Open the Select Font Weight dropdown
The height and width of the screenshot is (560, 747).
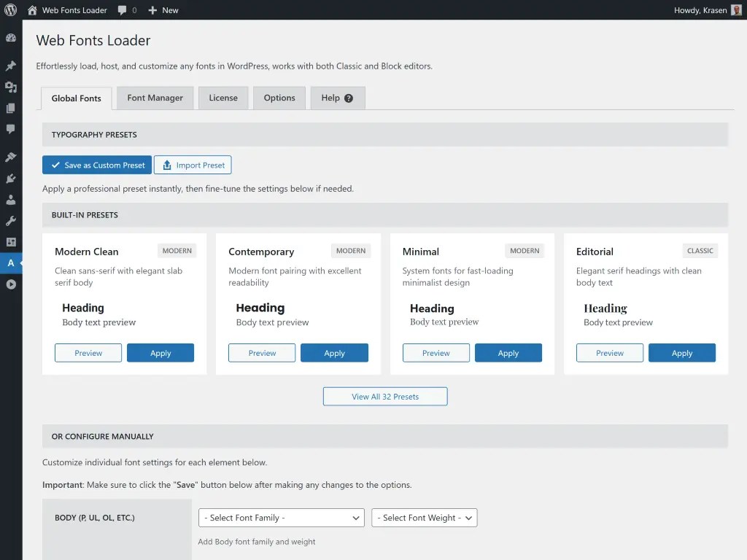424,518
